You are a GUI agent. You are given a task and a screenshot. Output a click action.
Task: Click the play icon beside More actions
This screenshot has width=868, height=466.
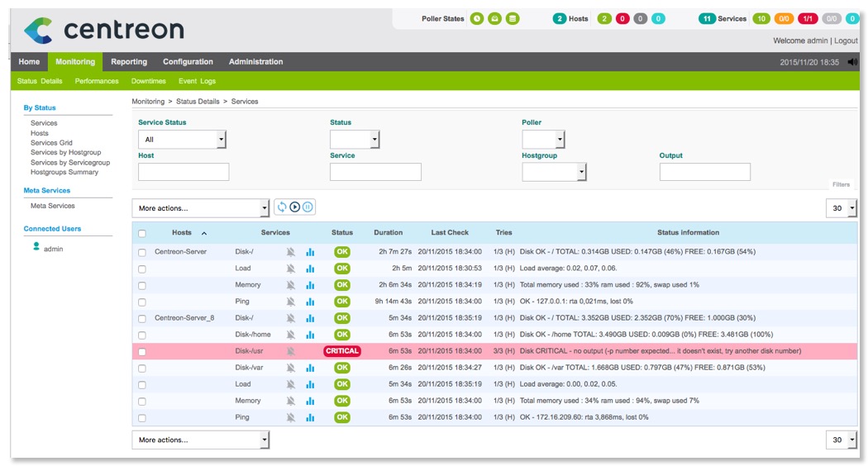pyautogui.click(x=295, y=207)
